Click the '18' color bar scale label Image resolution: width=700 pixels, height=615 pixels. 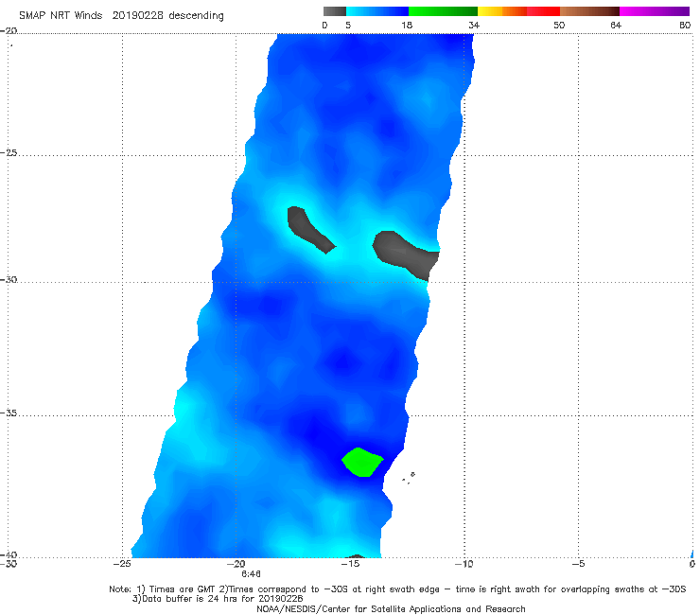point(407,25)
